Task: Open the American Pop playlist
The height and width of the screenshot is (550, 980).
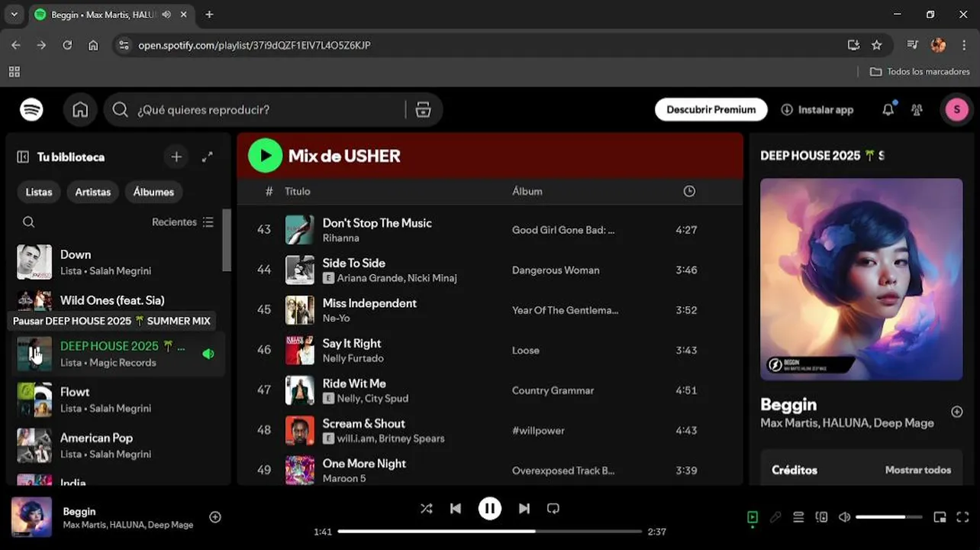Action: click(118, 445)
